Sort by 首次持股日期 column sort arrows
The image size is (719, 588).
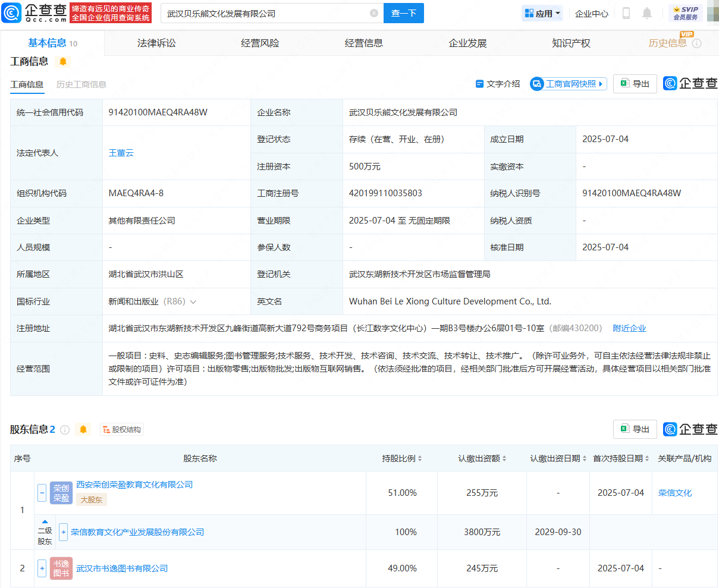tap(647, 458)
